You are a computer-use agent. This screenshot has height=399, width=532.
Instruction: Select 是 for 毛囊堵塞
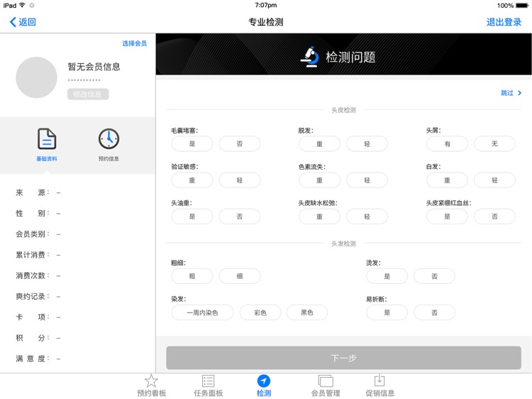[192, 143]
